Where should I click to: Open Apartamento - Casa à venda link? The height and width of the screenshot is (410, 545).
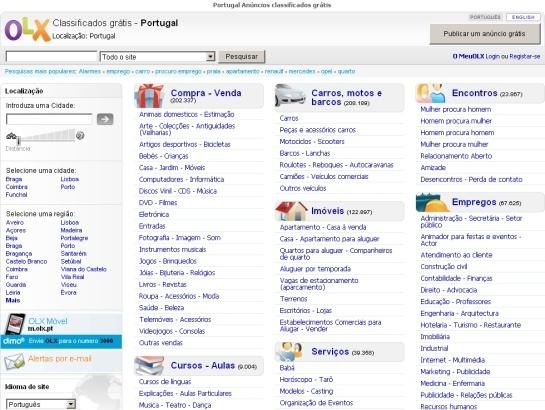pyautogui.click(x=323, y=227)
